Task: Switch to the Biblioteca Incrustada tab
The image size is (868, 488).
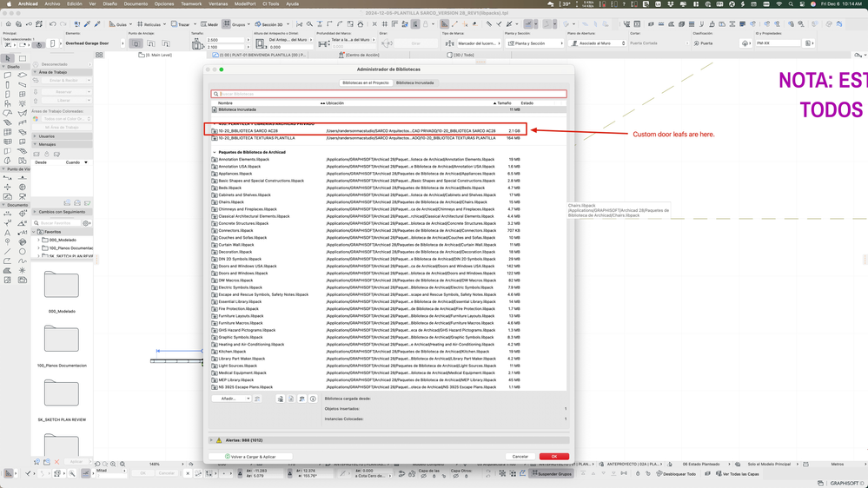Action: click(414, 82)
